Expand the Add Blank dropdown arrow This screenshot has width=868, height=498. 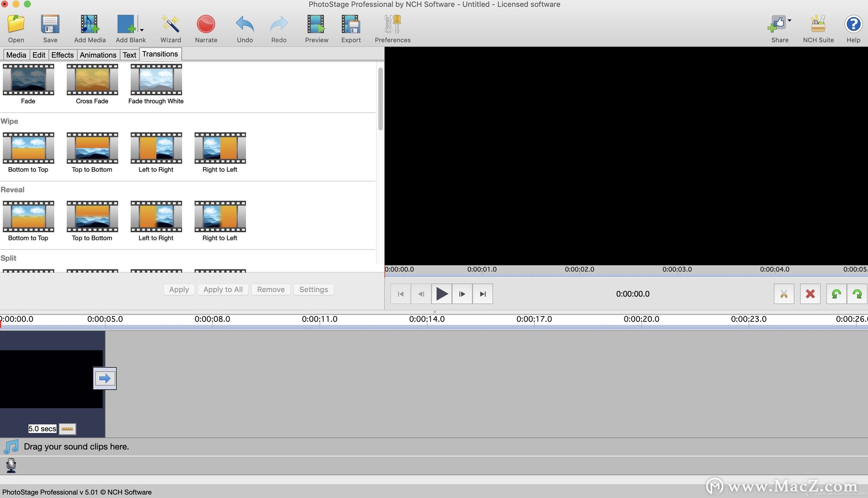coord(142,30)
